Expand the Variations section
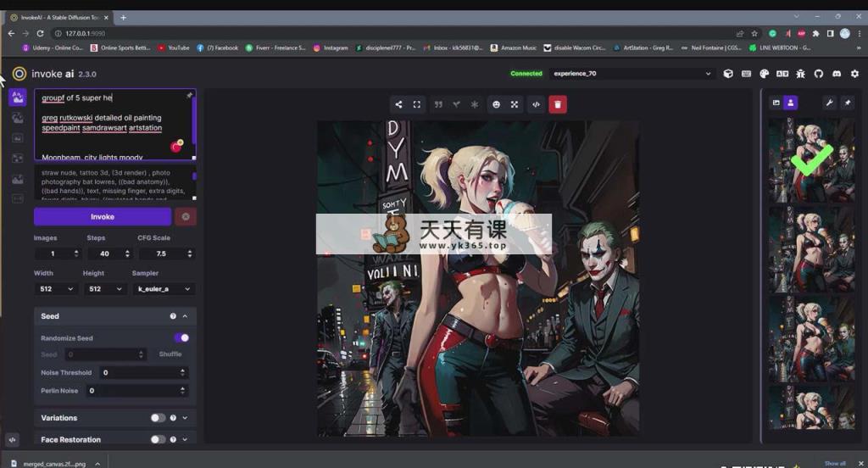Screen dimensions: 868x468 point(186,418)
